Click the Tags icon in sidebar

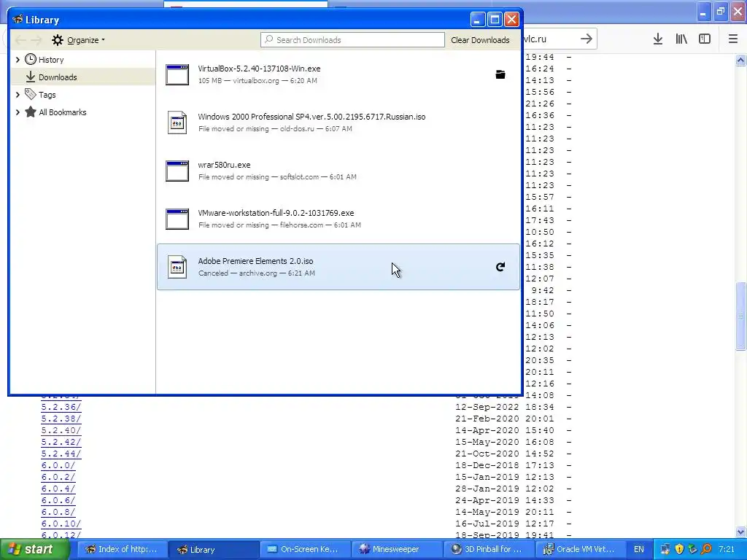point(31,94)
